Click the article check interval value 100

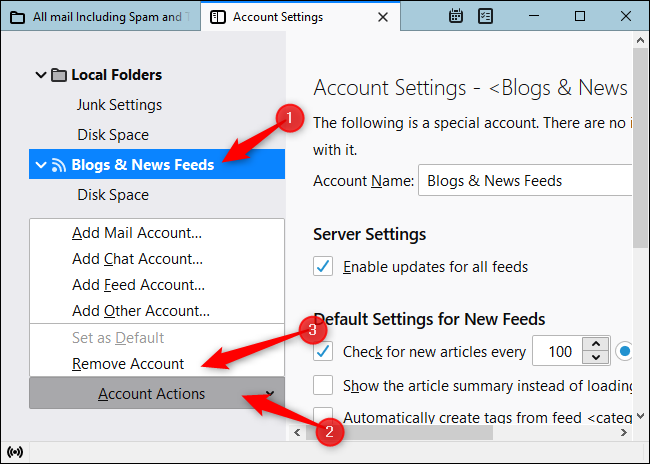[x=558, y=352]
